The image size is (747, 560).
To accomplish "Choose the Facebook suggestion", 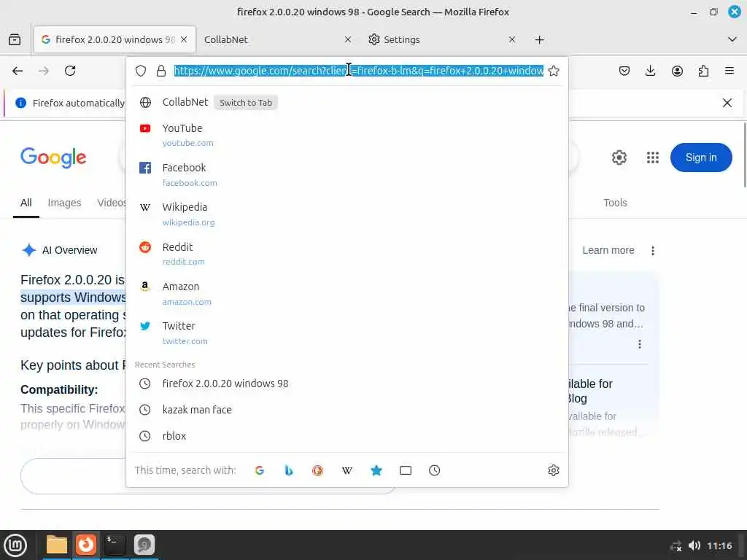I will pyautogui.click(x=347, y=175).
